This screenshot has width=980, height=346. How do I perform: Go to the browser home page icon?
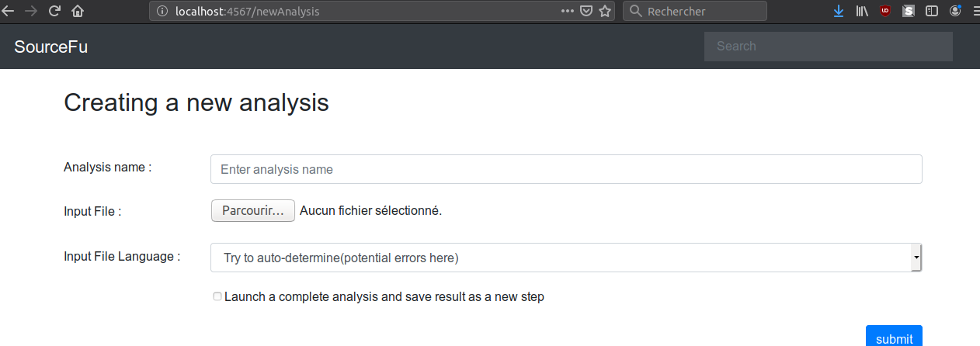[x=78, y=12]
